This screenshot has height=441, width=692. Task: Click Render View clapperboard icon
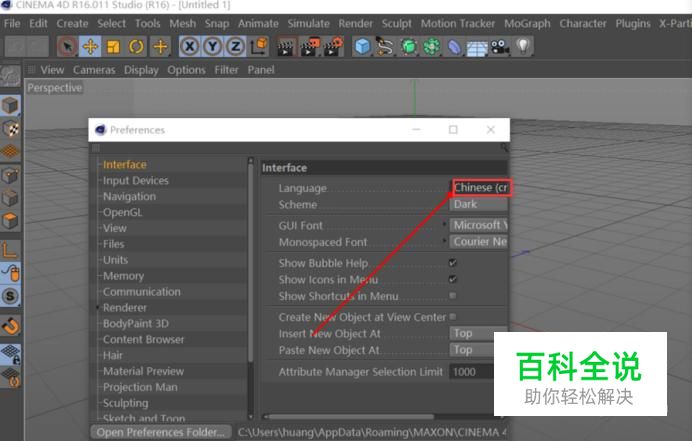(x=286, y=46)
